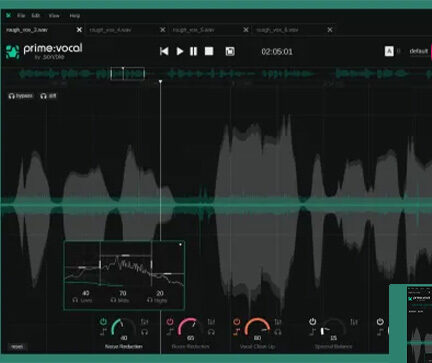Viewport: 432px width, 363px height.
Task: Click the Lows band level handle in the popup
Action: (82, 267)
